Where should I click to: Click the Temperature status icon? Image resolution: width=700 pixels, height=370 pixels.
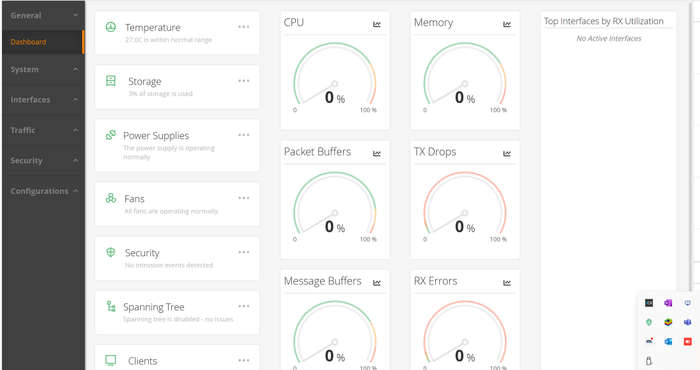111,27
